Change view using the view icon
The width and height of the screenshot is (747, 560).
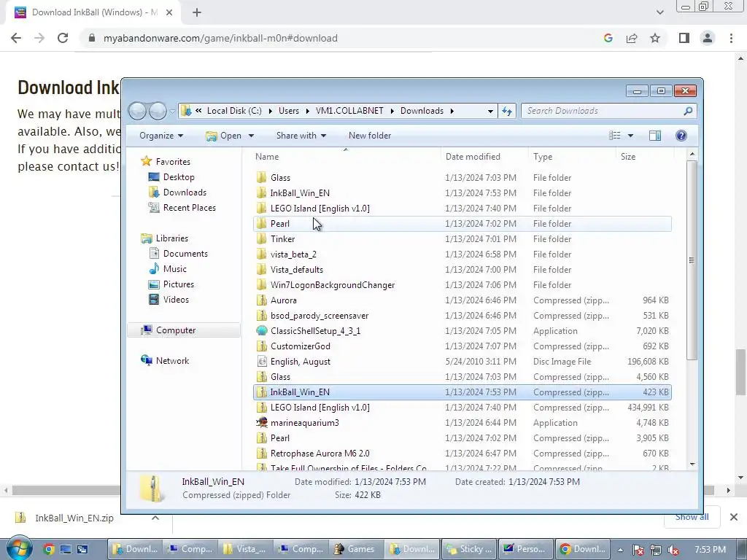tap(614, 136)
